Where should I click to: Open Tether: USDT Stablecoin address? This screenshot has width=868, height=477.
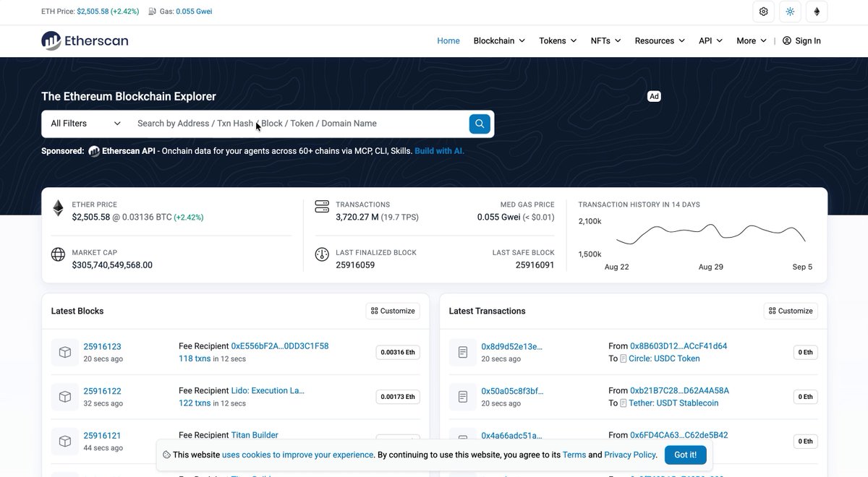pos(673,403)
